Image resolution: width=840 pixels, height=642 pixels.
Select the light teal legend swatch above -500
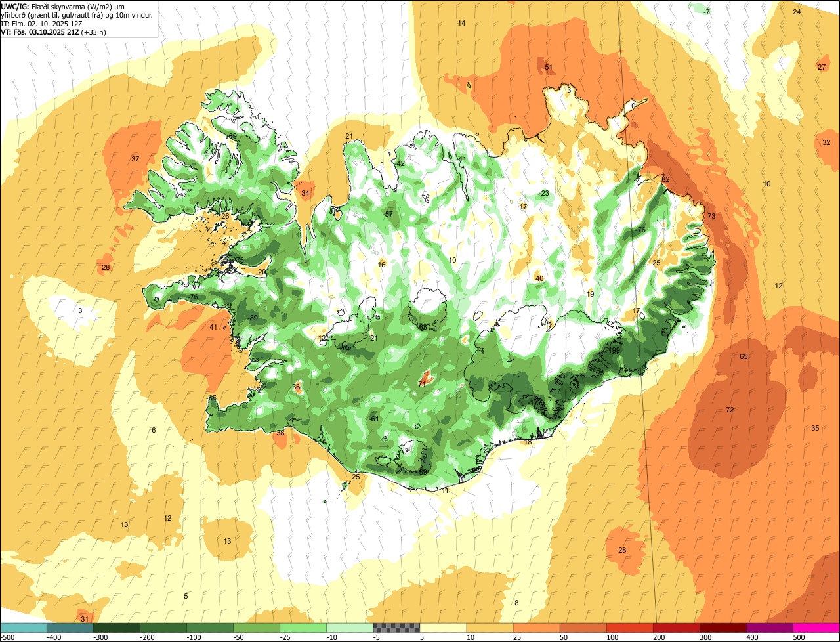24,628
